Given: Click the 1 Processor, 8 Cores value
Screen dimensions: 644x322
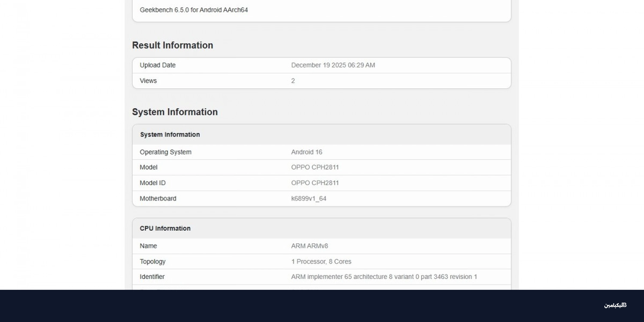Looking at the screenshot, I should [x=321, y=261].
